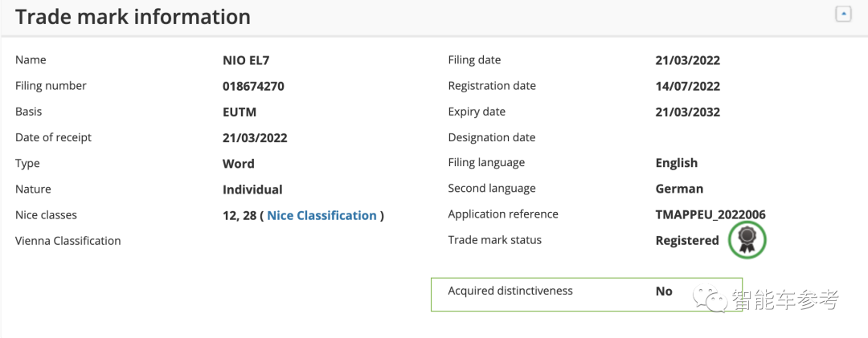This screenshot has width=868, height=338.
Task: Click the Date of receipt value 21/03/2022
Action: point(256,138)
